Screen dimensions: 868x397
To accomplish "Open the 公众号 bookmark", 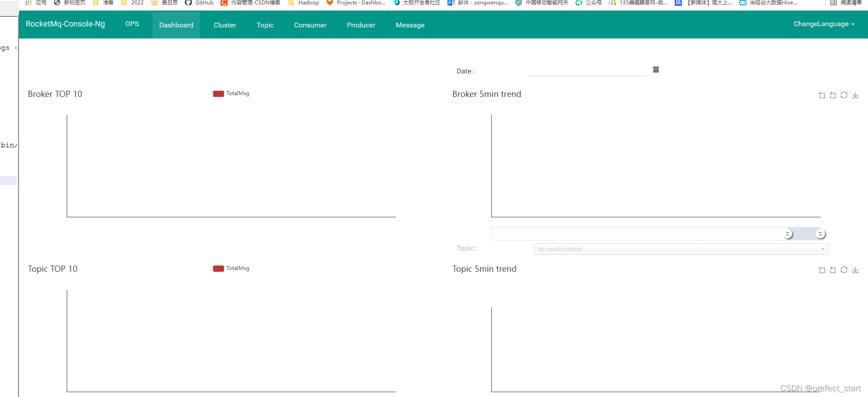I will pos(589,3).
